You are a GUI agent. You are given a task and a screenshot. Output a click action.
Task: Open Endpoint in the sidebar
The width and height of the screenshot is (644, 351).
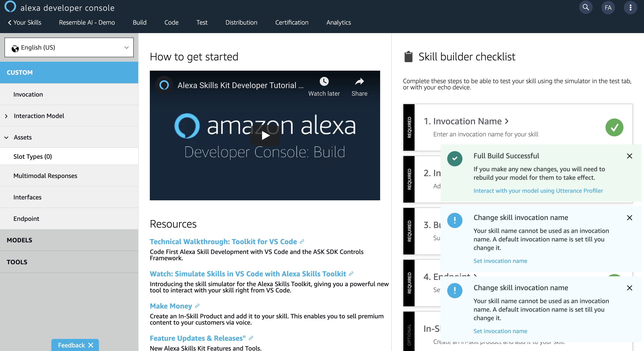coord(69,218)
